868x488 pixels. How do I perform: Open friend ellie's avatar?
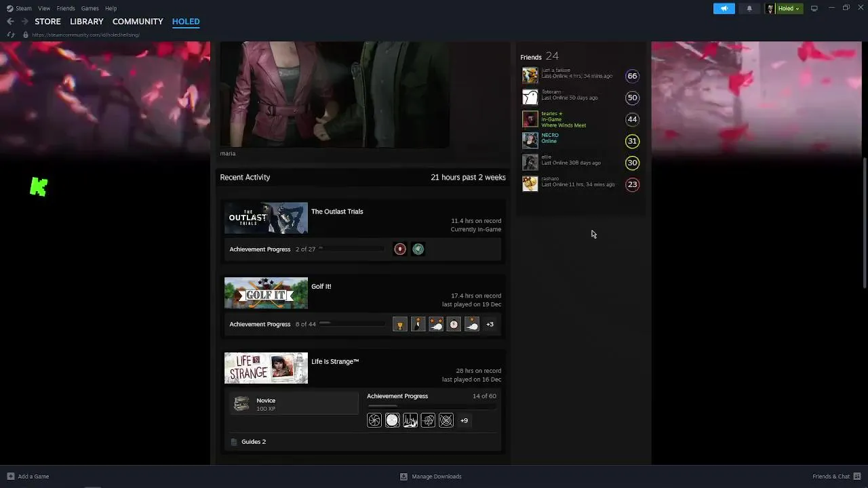tap(530, 162)
